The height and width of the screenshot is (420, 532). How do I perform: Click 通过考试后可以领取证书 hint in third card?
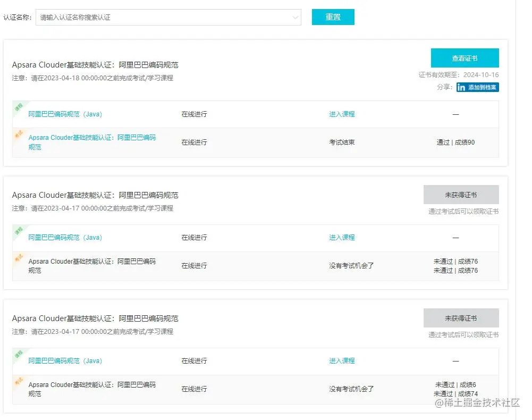(x=463, y=334)
